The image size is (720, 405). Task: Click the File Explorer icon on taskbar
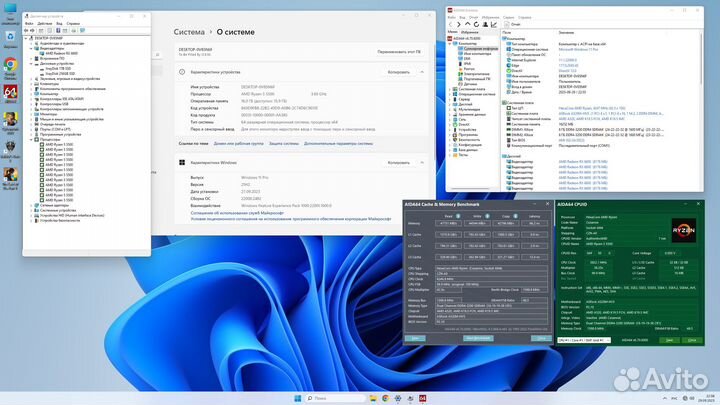[x=373, y=398]
